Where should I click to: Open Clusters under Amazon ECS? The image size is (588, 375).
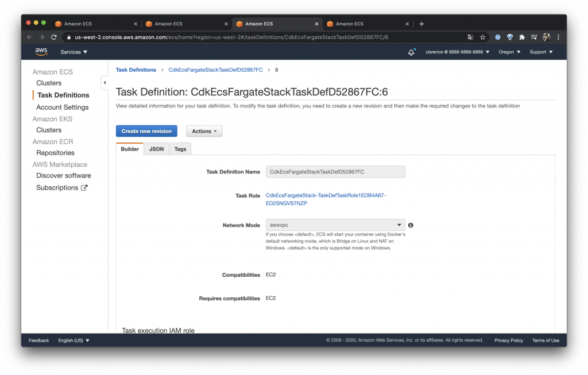(49, 83)
